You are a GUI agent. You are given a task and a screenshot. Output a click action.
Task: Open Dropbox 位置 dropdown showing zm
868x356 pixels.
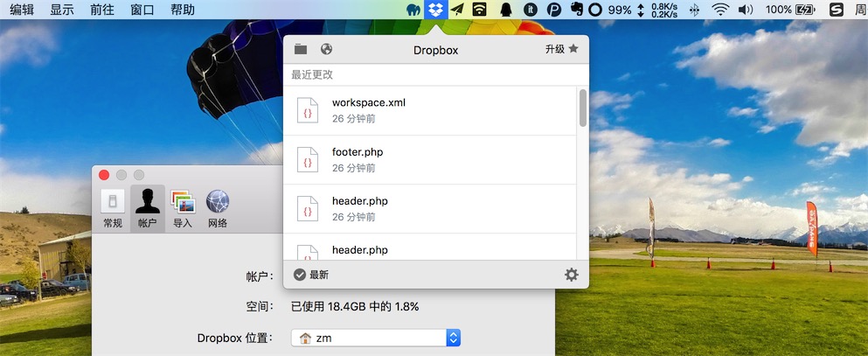(x=376, y=338)
